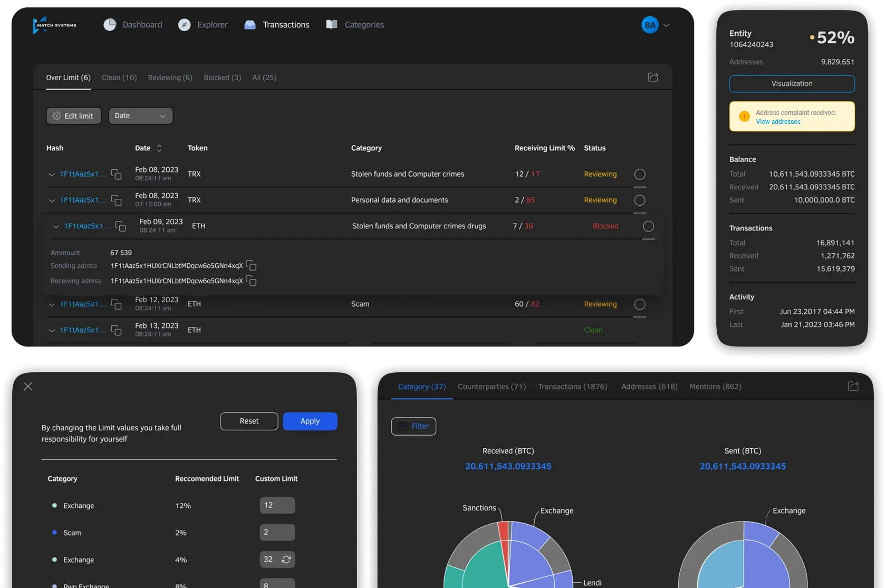
Task: Copy hash of Feb 12 ETH row
Action: click(x=116, y=304)
